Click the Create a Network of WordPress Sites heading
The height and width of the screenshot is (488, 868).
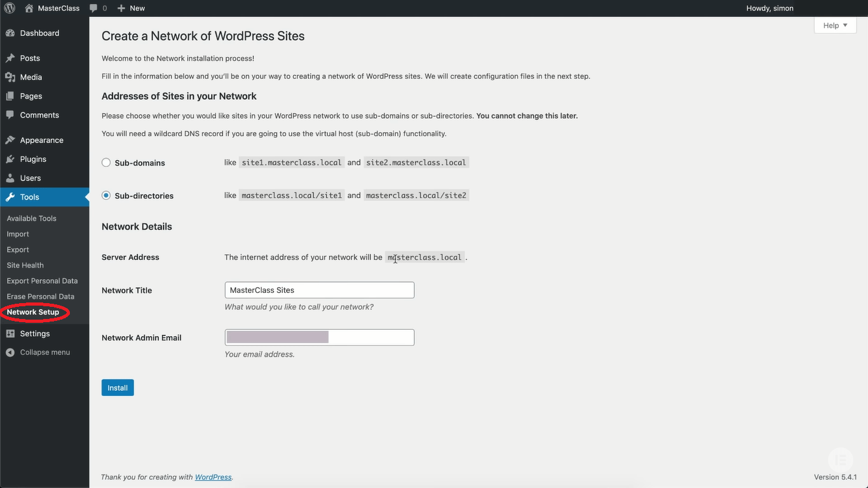(x=203, y=36)
